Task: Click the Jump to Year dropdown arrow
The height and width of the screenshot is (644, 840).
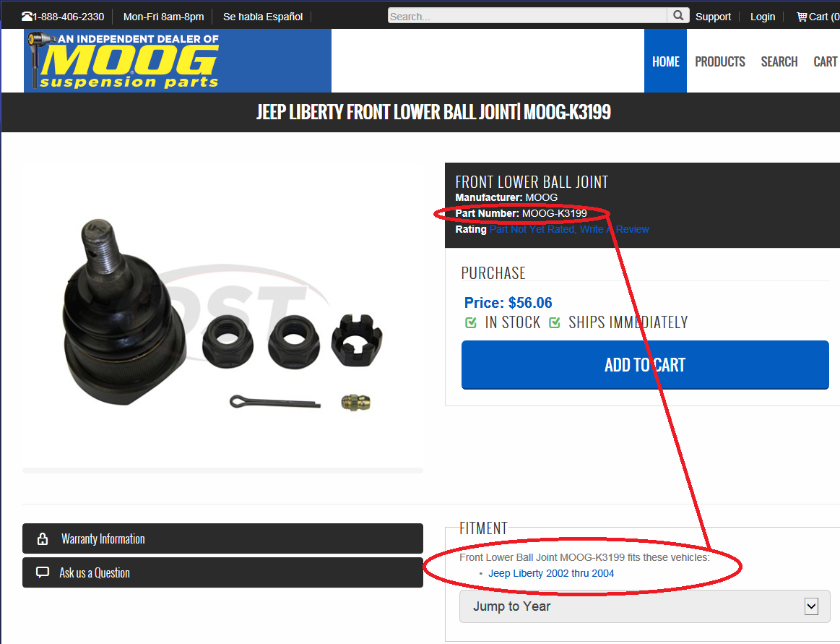Action: pos(811,606)
